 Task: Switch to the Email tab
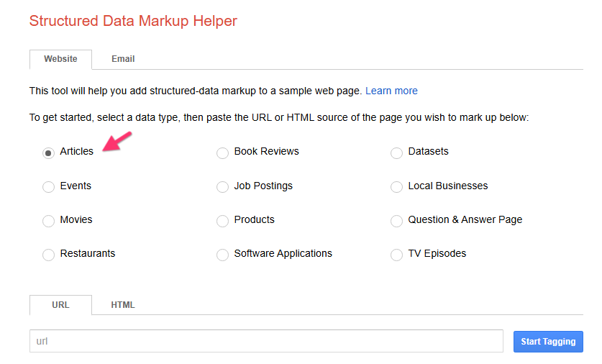[123, 59]
